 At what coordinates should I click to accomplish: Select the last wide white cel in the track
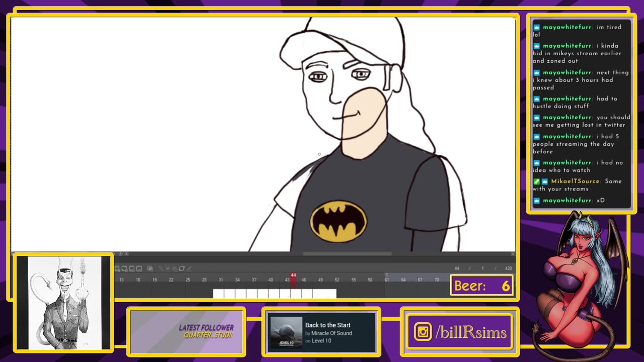[324, 294]
